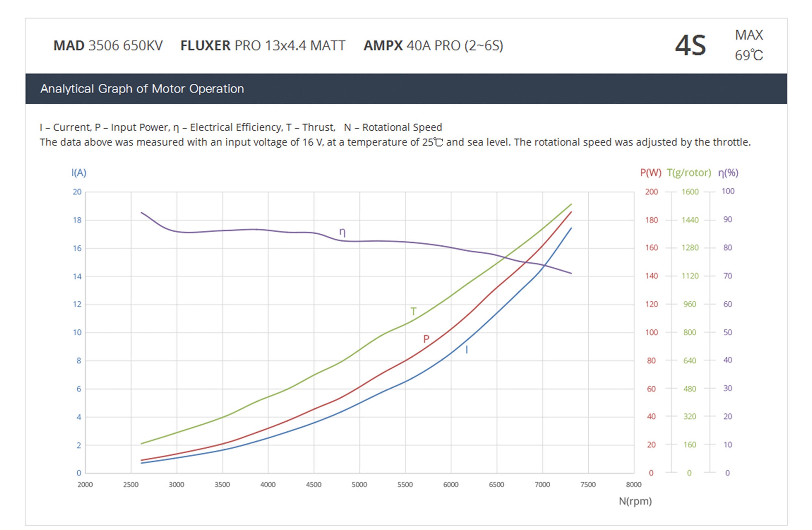Image resolution: width=812 pixels, height=530 pixels.
Task: Click the 4S battery label
Action: point(690,46)
